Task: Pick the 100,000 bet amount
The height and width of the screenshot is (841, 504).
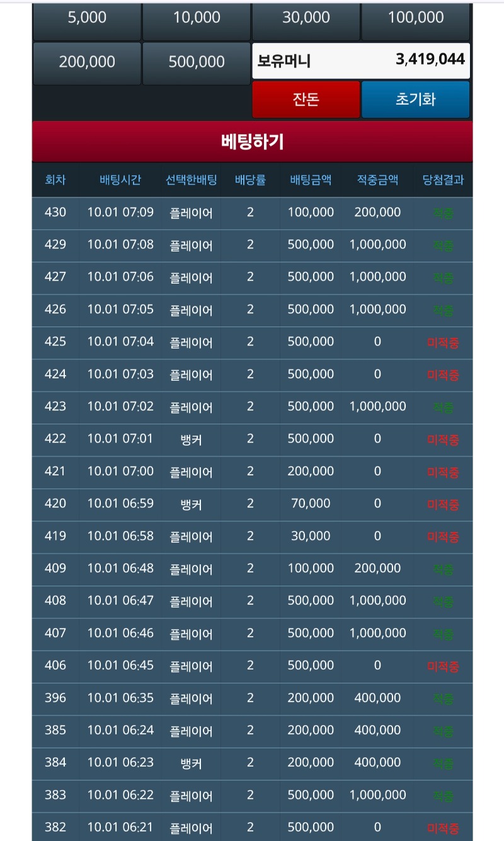Action: tap(416, 19)
